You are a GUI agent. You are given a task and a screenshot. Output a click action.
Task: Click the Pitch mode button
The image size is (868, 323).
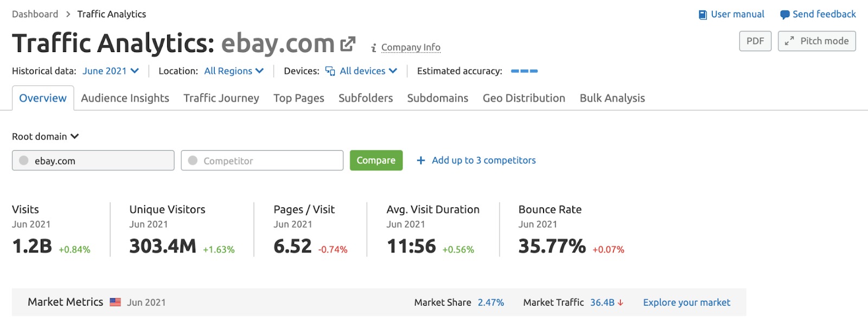(816, 41)
